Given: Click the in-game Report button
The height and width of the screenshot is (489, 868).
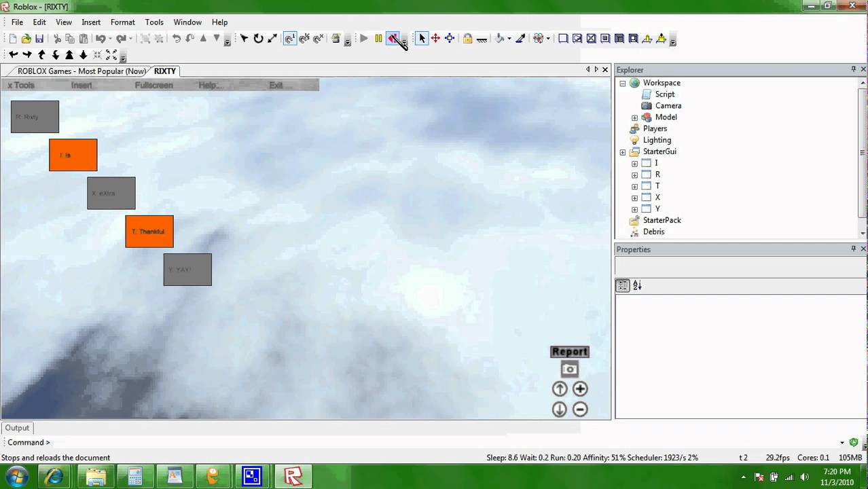Looking at the screenshot, I should pyautogui.click(x=569, y=352).
